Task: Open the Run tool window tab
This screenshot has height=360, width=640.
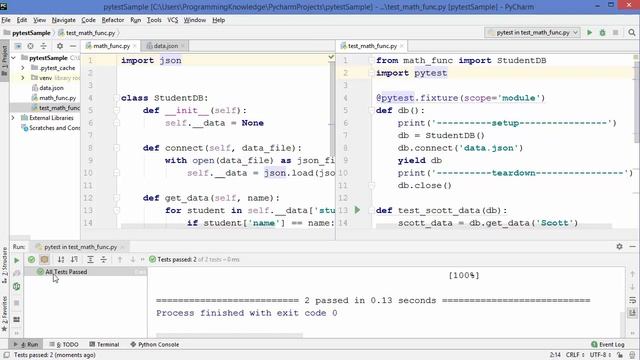Action: pos(26,344)
